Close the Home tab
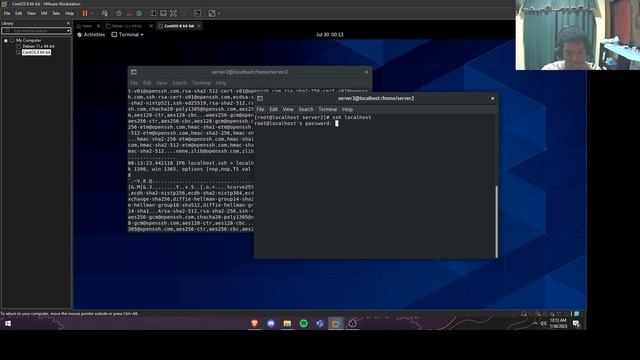The height and width of the screenshot is (360, 640). click(x=98, y=26)
